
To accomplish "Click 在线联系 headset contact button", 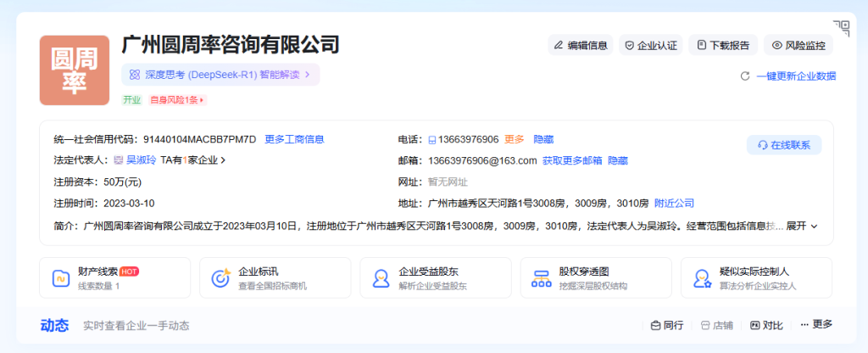I will click(784, 145).
